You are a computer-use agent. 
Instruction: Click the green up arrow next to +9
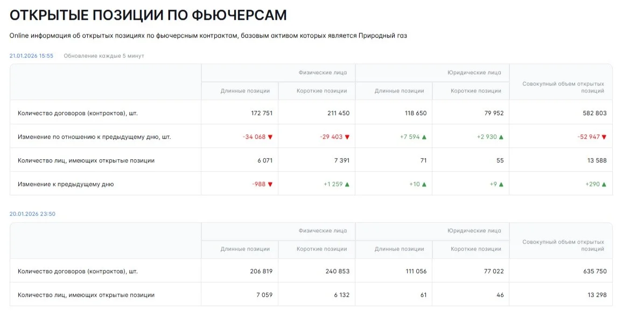point(501,184)
